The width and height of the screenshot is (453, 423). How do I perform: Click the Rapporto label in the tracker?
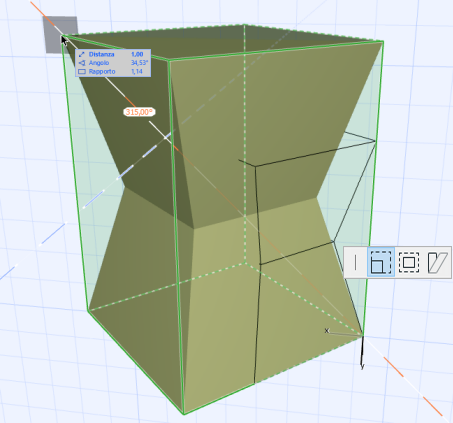click(102, 72)
